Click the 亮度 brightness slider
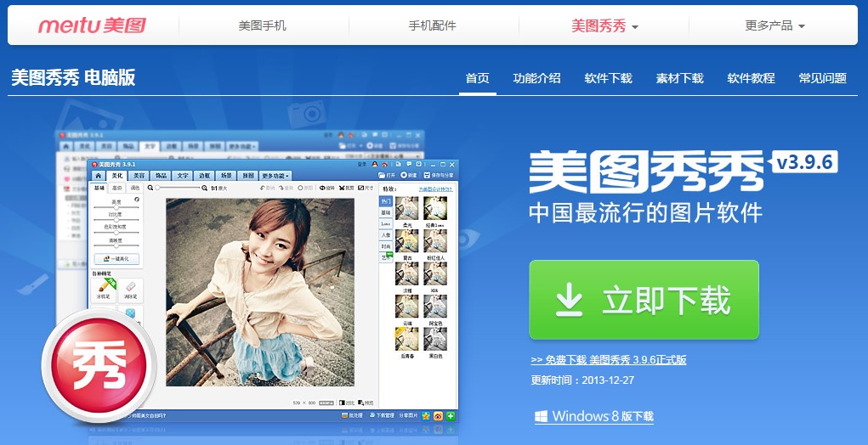Screen dimensions: 868x445 [116, 207]
